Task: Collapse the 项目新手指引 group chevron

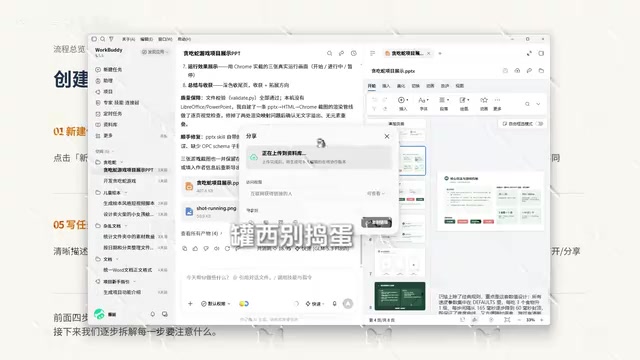Action: coord(134,282)
